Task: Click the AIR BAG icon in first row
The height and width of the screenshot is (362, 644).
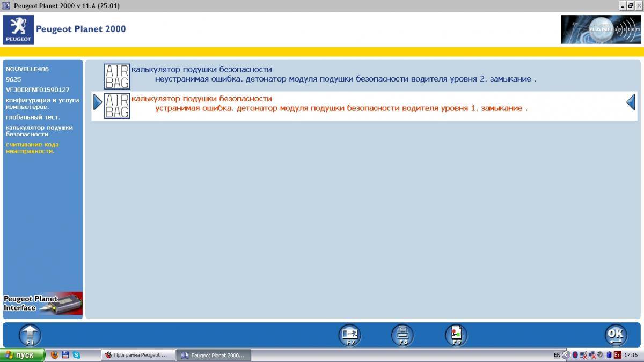Action: (x=116, y=76)
